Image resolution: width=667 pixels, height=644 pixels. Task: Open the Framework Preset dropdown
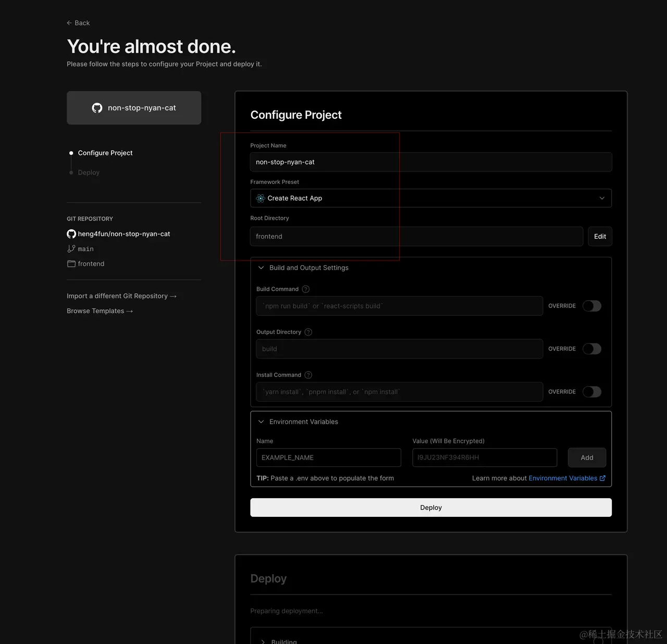(x=431, y=198)
